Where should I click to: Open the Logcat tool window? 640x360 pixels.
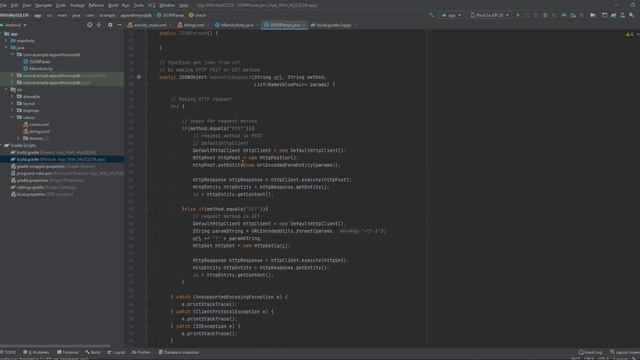pos(116,352)
